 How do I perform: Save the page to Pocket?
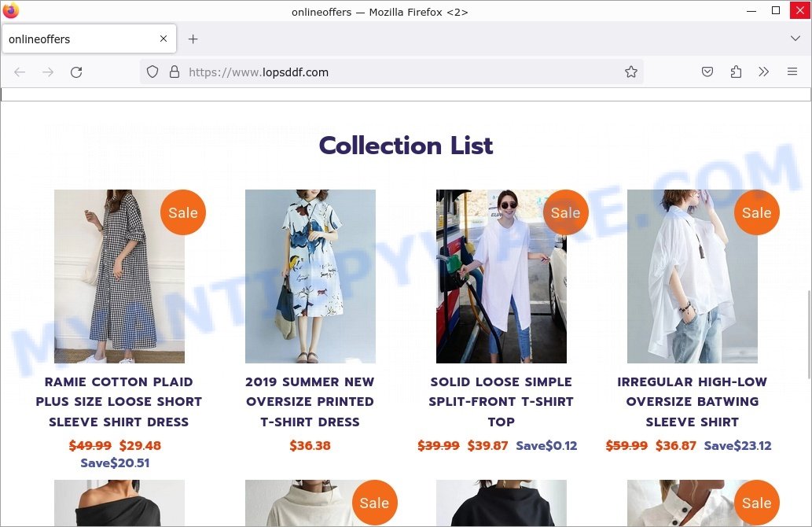coord(707,72)
